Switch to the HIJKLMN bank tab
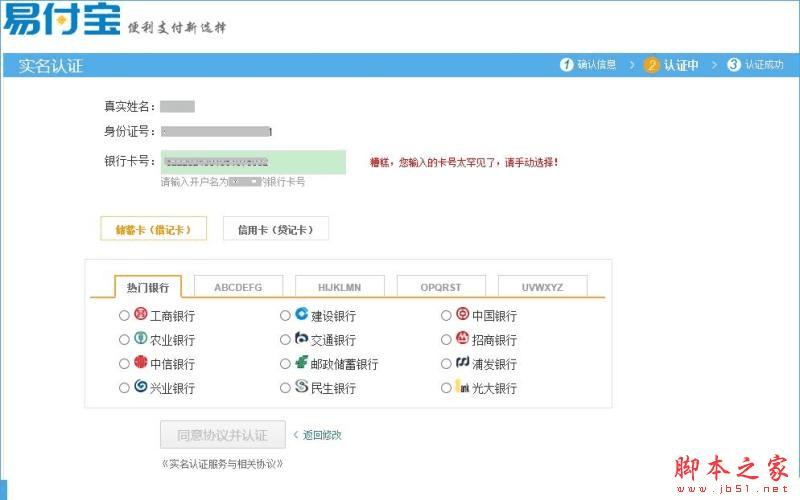 339,287
